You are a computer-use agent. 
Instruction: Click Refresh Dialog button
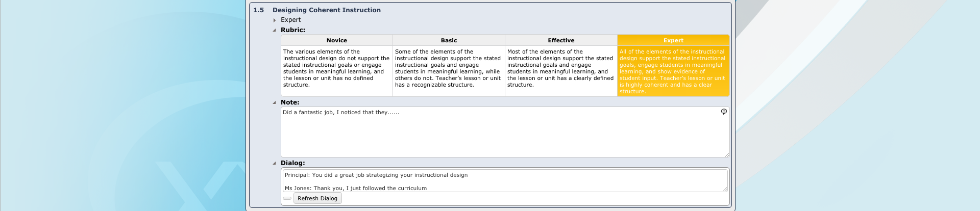coord(317,198)
